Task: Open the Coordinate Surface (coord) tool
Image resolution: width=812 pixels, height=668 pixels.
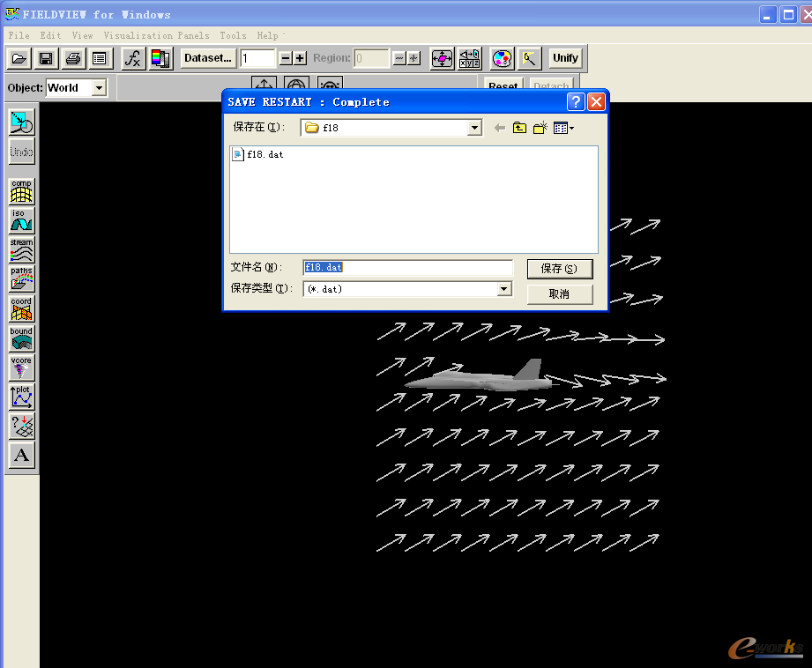Action: (21, 308)
